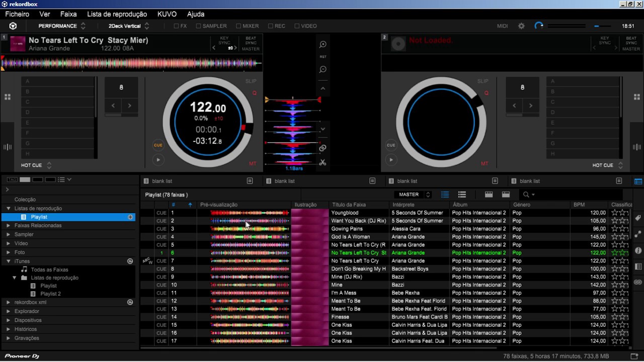
Task: Enable the VIDEO panel checkbox
Action: coord(297,26)
